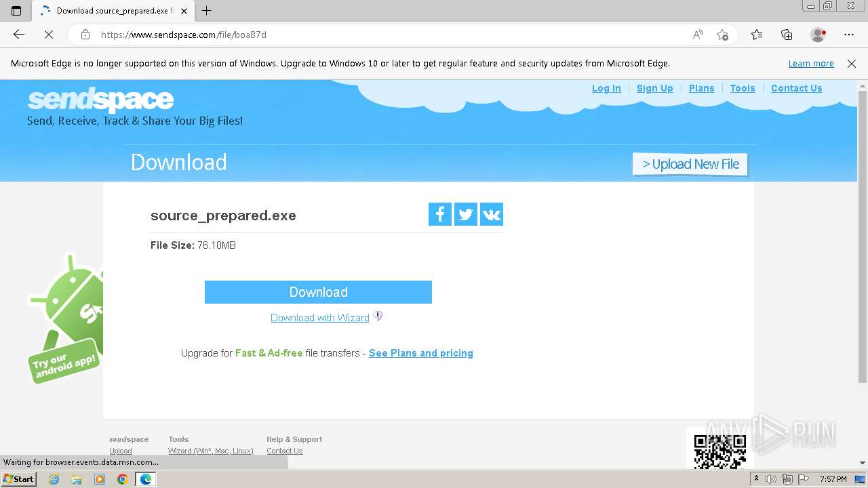Open a new tab
Screen dimensions: 868x488
point(207,11)
